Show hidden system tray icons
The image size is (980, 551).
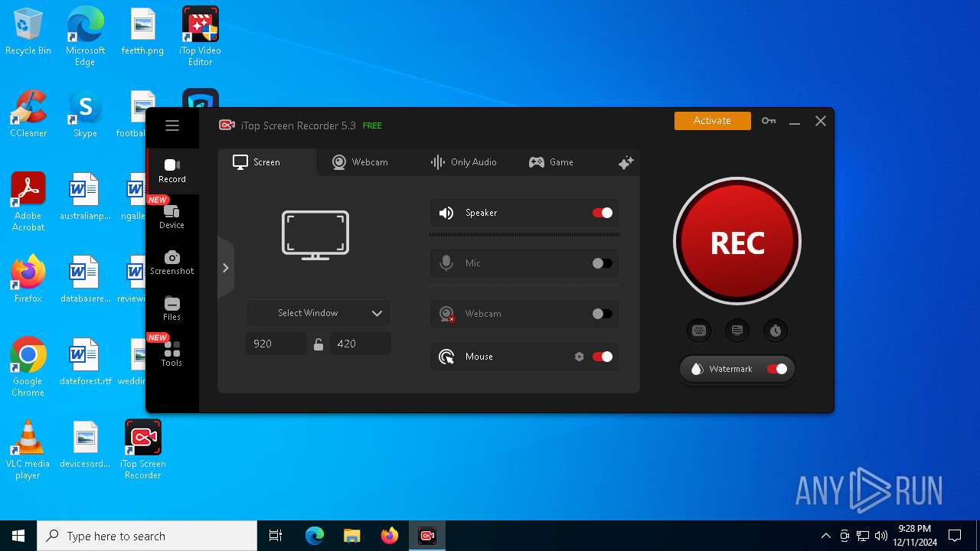(x=825, y=536)
